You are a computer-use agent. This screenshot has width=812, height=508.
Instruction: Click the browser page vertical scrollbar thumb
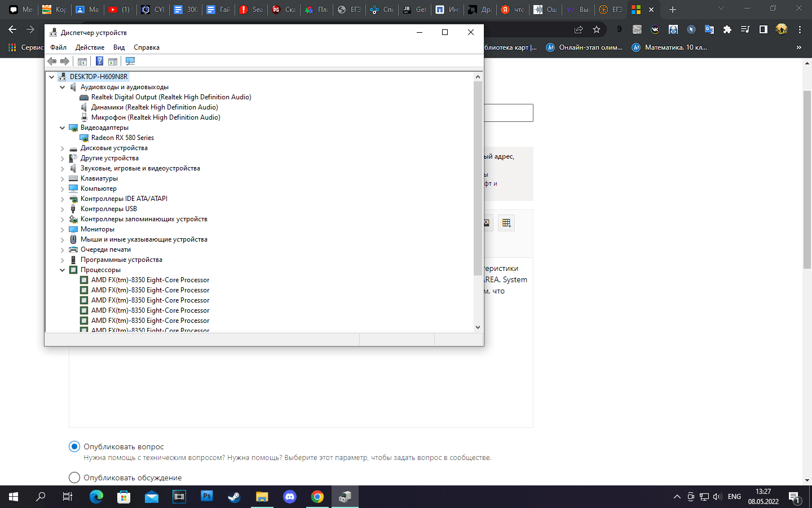pyautogui.click(x=807, y=179)
